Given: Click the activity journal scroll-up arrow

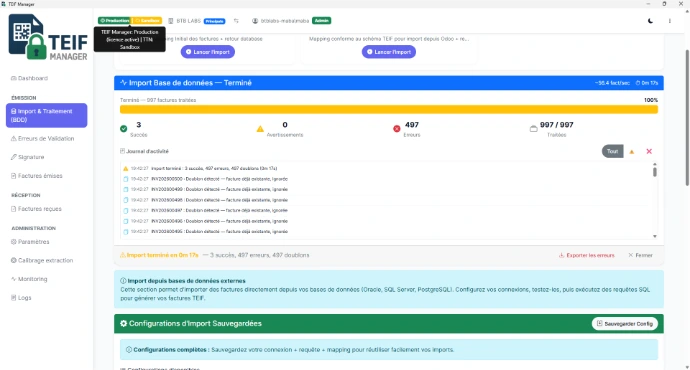Looking at the screenshot, I should [655, 164].
